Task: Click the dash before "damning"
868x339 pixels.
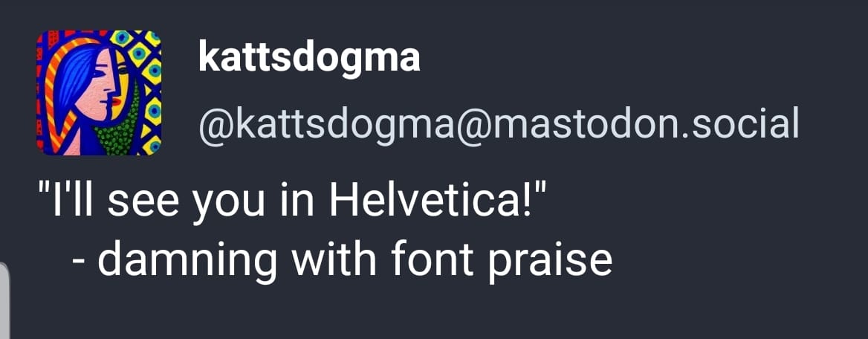Action: click(x=80, y=262)
